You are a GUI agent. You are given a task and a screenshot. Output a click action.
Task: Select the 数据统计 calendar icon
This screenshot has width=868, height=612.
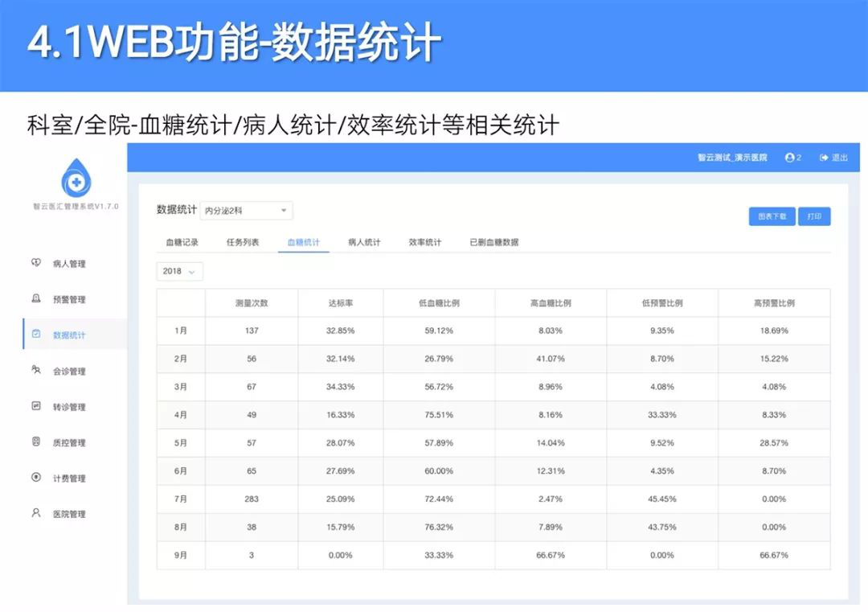tap(36, 334)
